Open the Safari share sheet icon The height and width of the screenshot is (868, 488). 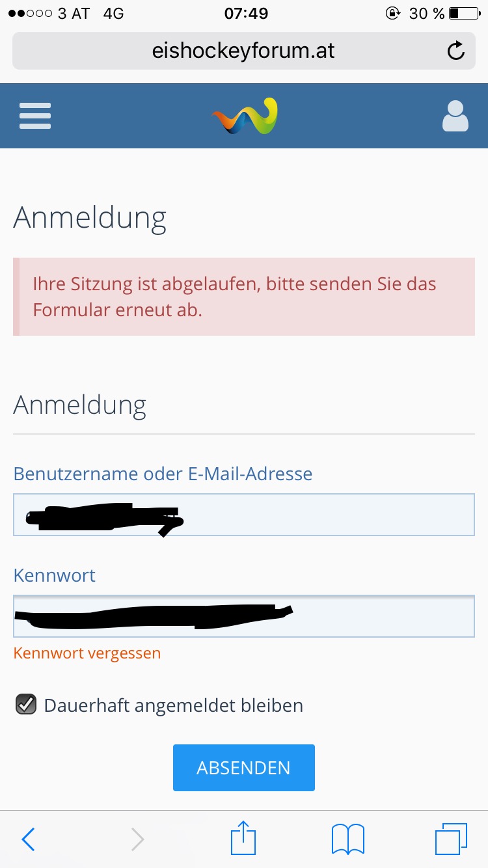(x=244, y=838)
